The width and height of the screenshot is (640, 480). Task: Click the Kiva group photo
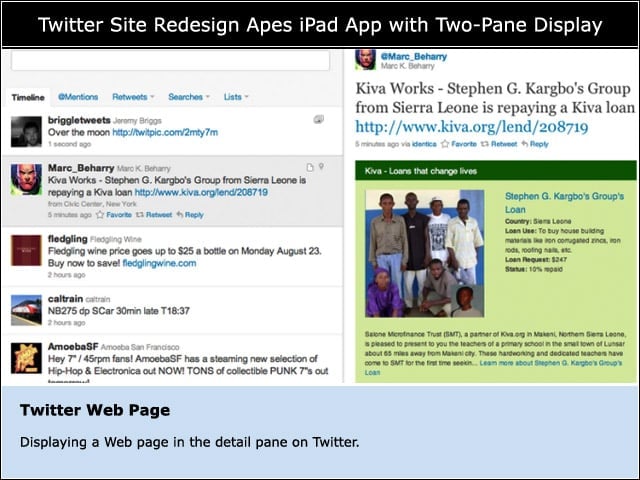pos(424,253)
